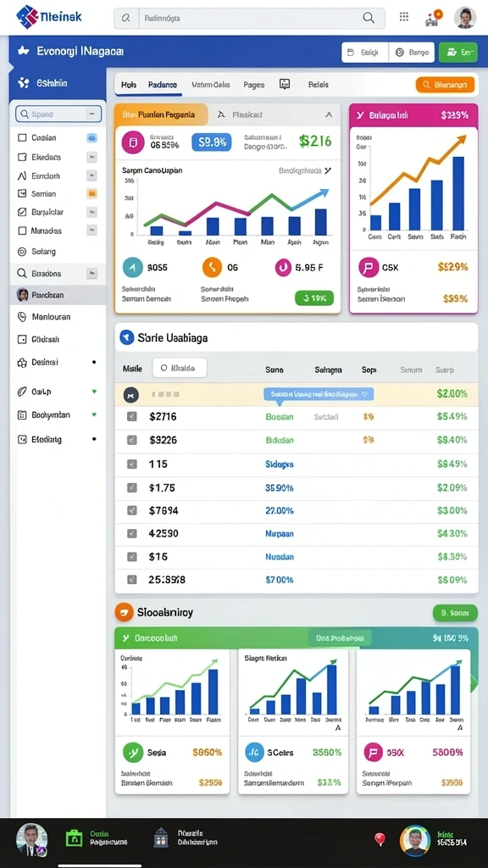Viewport: 488px width, 868px height.
Task: Select the red location pin in bottom bar
Action: point(380,839)
